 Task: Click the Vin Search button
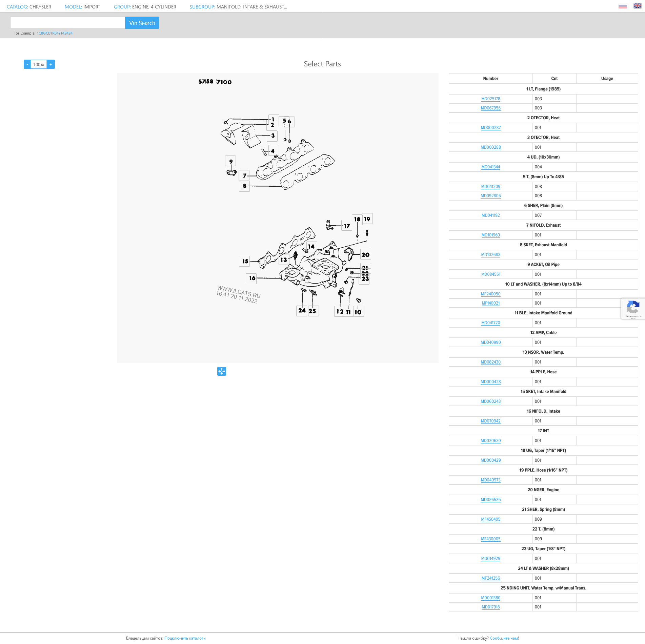point(142,23)
